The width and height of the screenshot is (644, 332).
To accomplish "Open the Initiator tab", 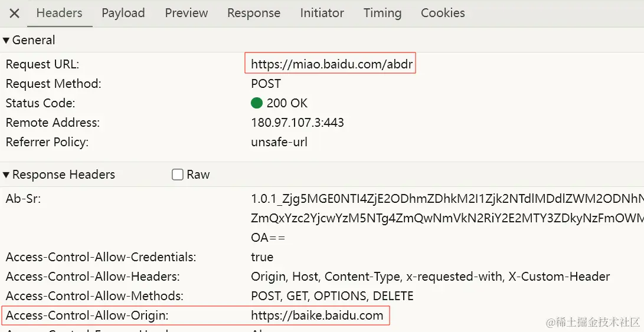I will 322,13.
